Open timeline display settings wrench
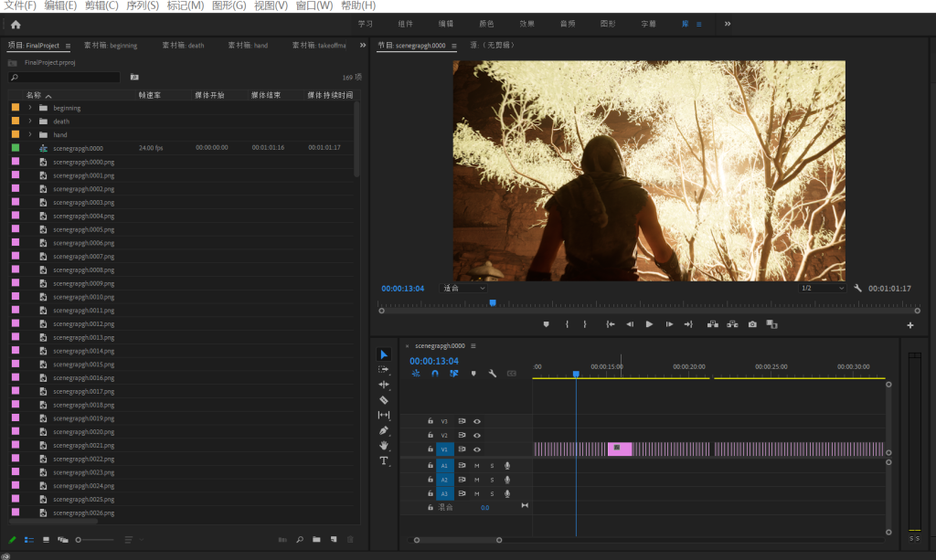 point(493,374)
